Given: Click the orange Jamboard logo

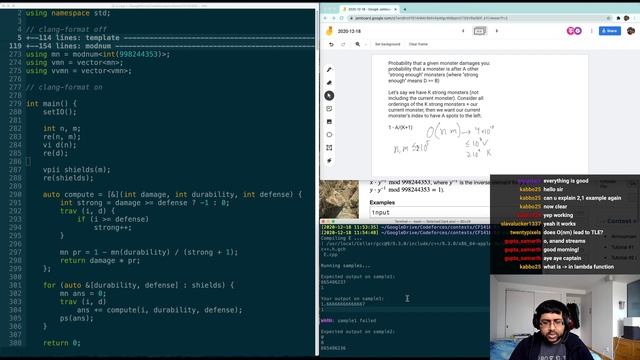Looking at the screenshot, I should [x=329, y=31].
